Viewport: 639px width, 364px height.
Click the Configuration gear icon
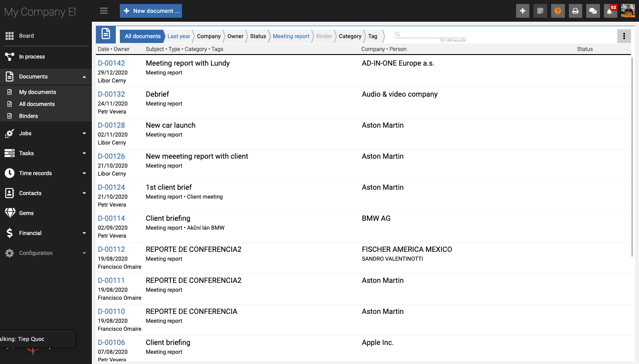(x=9, y=253)
